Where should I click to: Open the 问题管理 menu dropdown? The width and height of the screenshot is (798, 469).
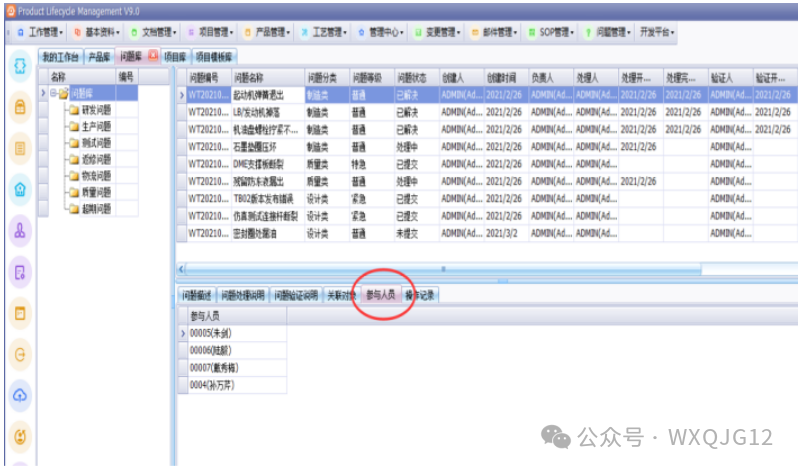(608, 32)
